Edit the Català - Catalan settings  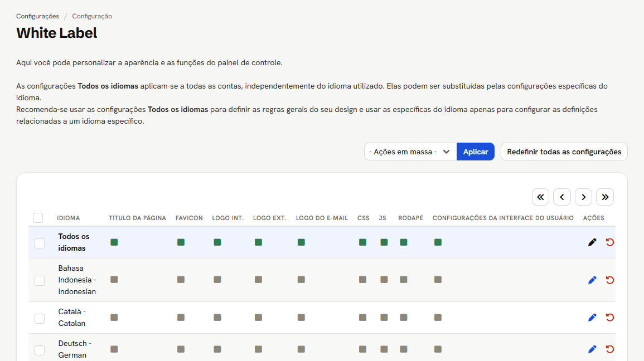592,318
